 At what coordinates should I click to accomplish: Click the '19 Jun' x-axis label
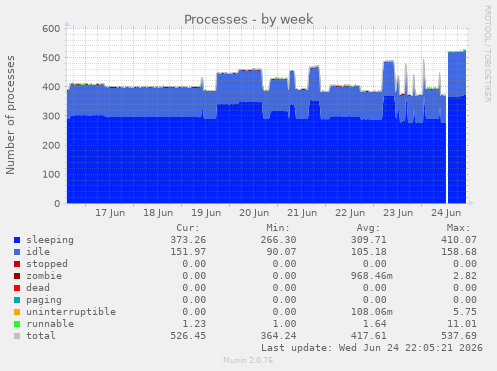coord(206,213)
